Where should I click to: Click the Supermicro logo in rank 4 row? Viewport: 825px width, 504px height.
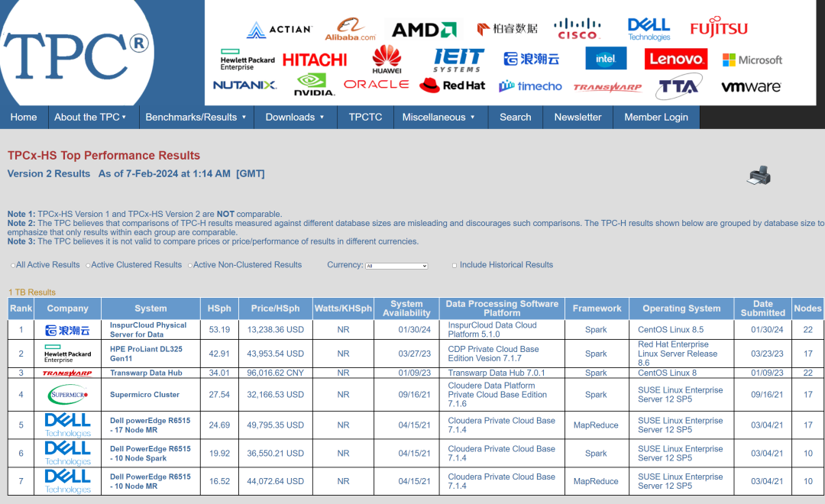[x=68, y=394]
